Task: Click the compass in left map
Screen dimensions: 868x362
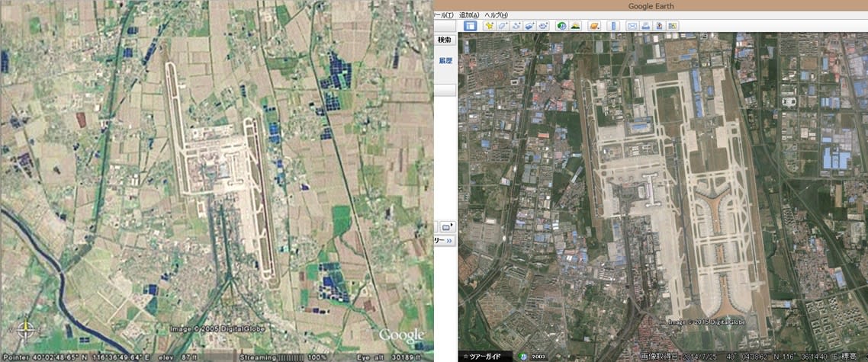Action: pyautogui.click(x=25, y=329)
